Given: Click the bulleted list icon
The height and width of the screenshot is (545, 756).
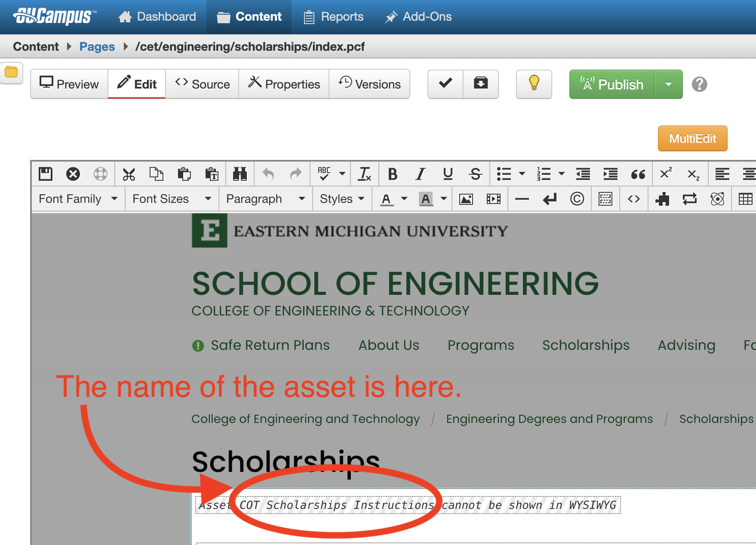Looking at the screenshot, I should (504, 174).
